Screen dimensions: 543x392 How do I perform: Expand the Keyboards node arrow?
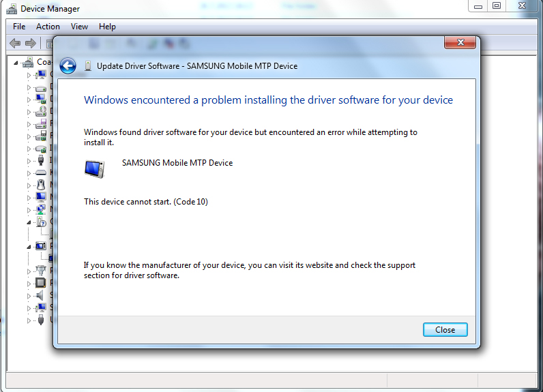(x=29, y=173)
